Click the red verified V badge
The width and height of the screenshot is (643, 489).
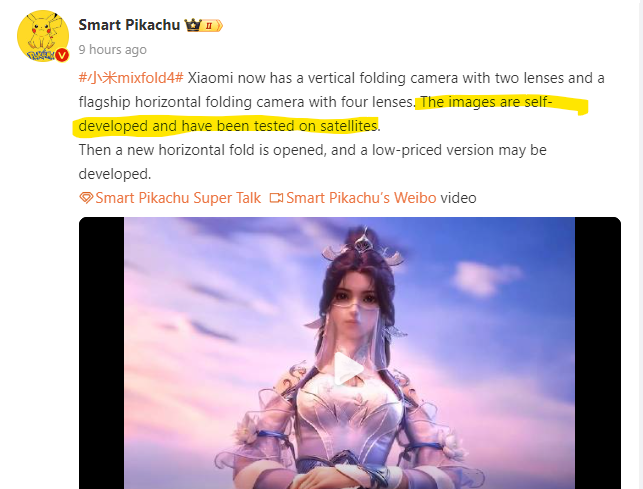coord(62,55)
